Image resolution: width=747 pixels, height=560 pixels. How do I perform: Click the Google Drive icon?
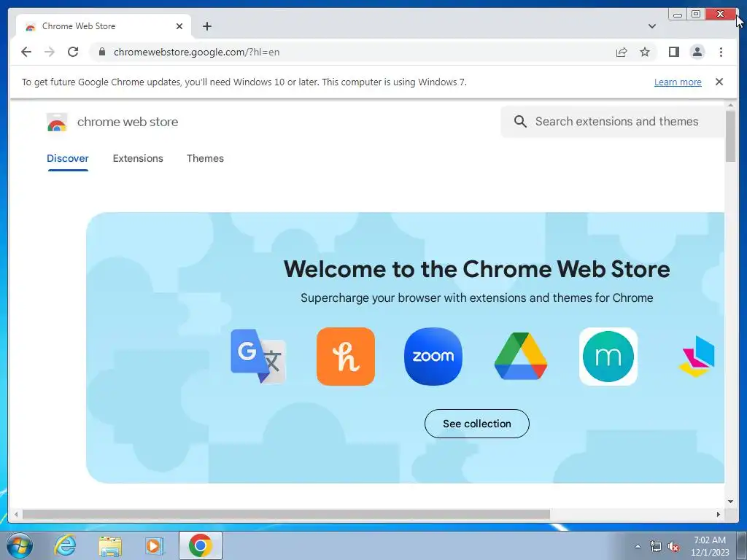521,356
